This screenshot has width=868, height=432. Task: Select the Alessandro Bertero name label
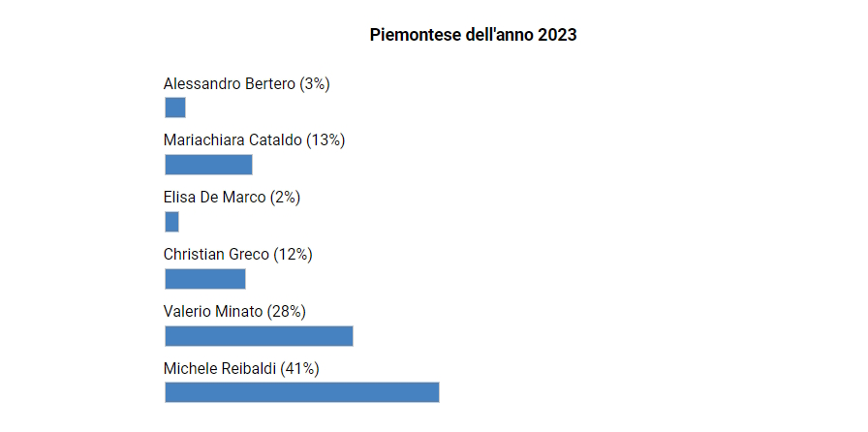coord(230,84)
